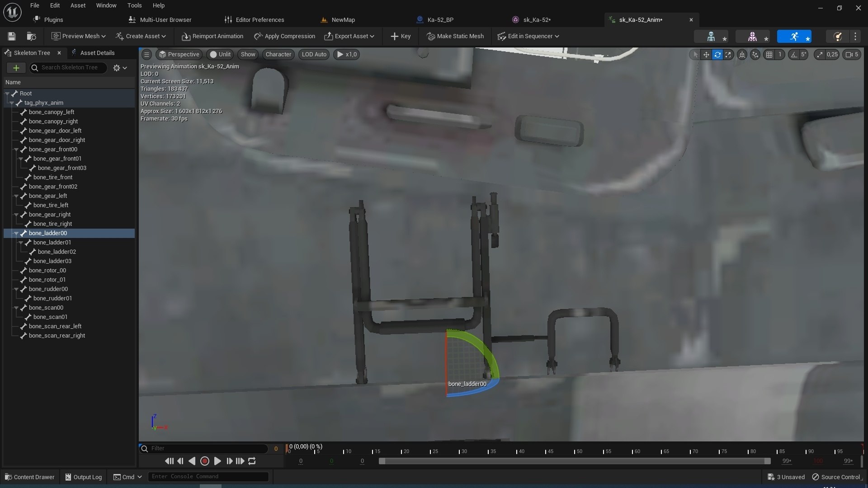This screenshot has height=488, width=868.
Task: Collapse the bone_scan00 tree node
Action: tap(16, 308)
